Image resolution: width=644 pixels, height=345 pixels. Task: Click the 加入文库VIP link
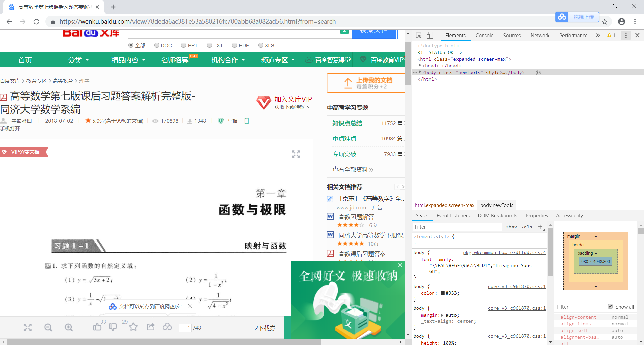tap(293, 99)
